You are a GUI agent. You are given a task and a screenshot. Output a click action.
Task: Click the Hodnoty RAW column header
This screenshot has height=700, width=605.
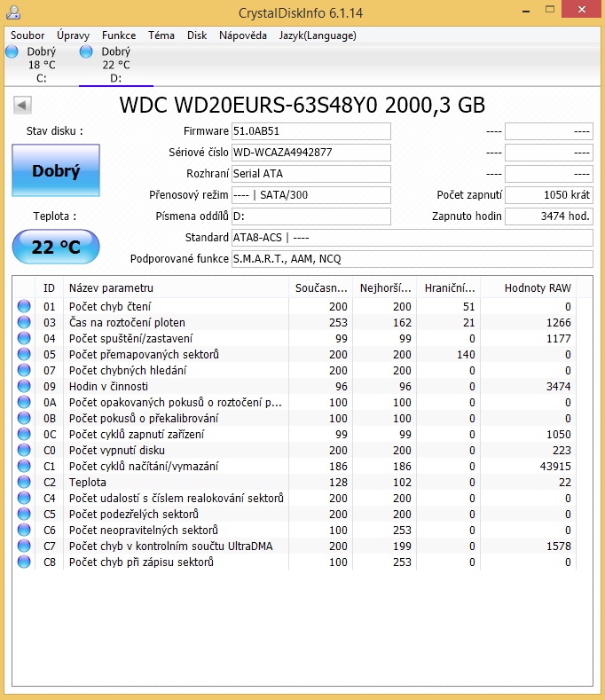pyautogui.click(x=528, y=288)
